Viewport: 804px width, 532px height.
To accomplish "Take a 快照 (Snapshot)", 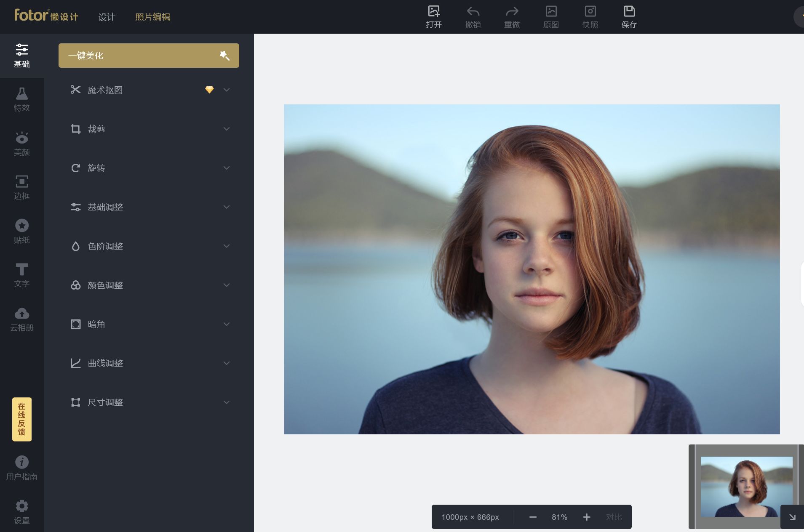I will pos(590,17).
